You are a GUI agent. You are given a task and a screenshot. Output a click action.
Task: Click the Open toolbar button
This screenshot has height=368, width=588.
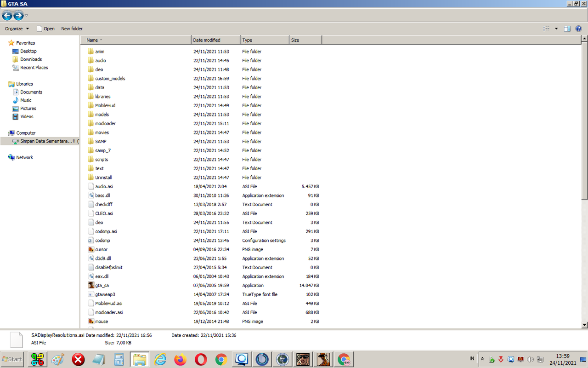(x=45, y=29)
